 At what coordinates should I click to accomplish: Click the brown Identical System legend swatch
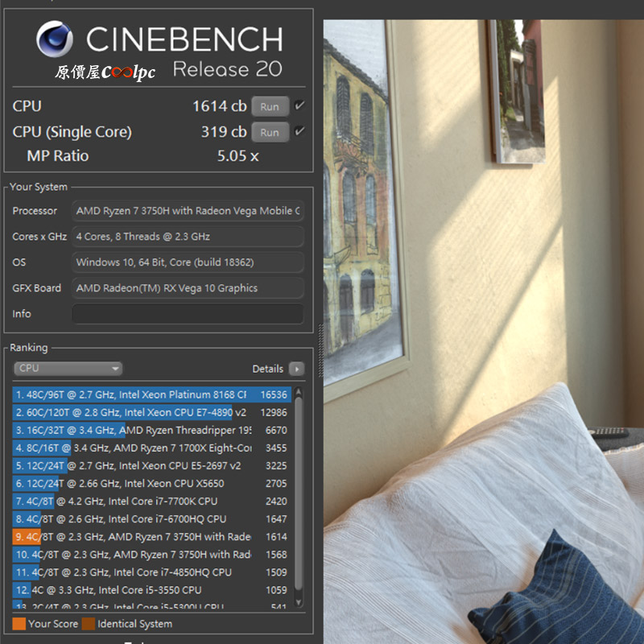coord(89,624)
